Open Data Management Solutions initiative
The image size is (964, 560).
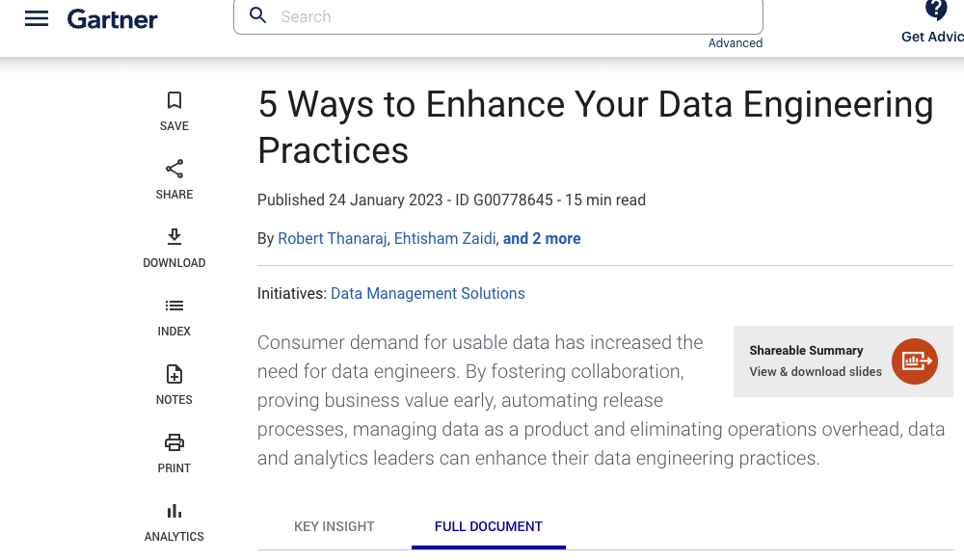tap(427, 293)
